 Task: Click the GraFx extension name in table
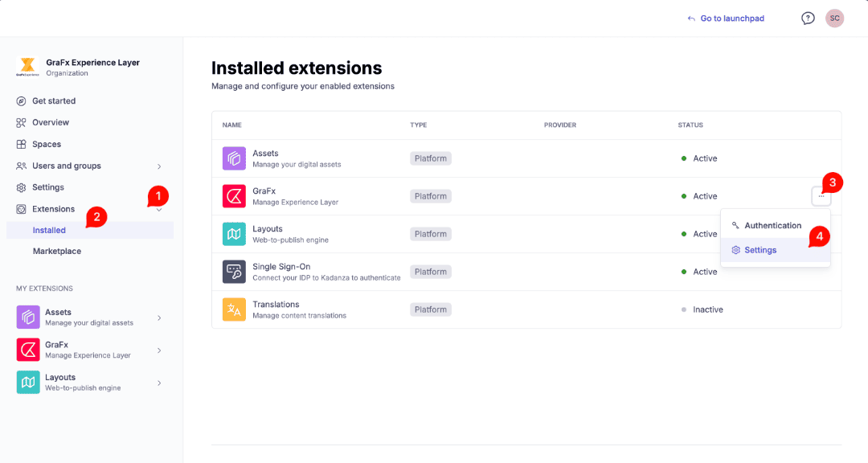click(264, 191)
